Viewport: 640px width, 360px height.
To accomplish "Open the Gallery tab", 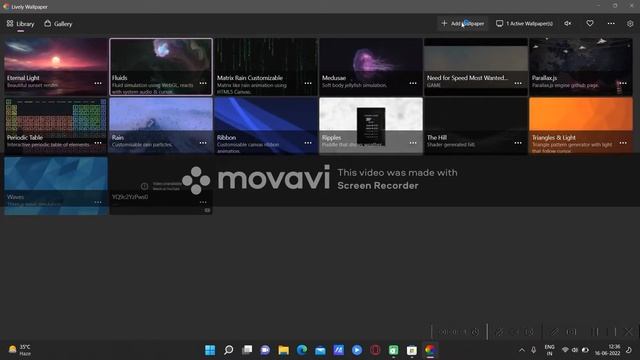I will tap(58, 24).
